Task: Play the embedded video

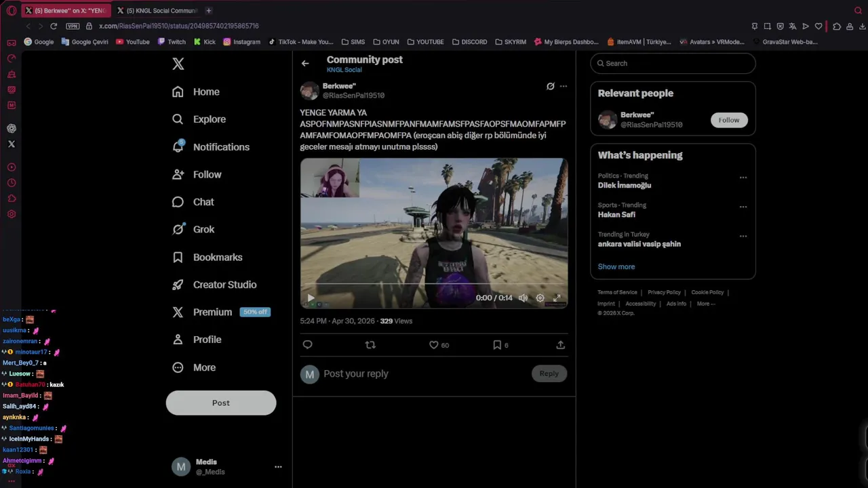Action: pos(311,298)
